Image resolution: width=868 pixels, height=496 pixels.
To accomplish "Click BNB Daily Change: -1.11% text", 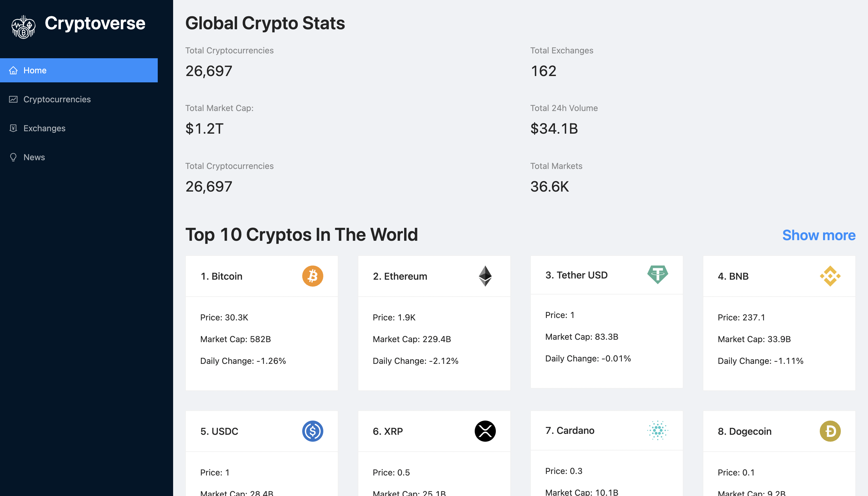I will click(x=760, y=361).
